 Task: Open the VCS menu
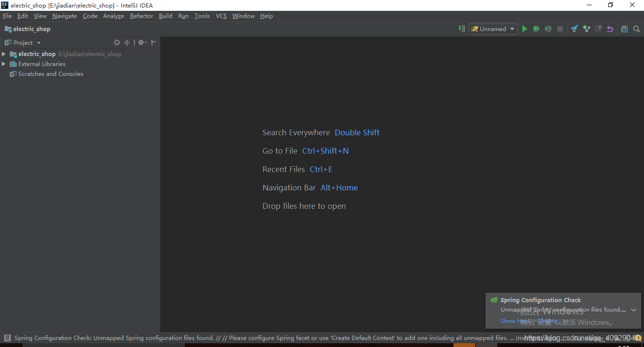(221, 16)
